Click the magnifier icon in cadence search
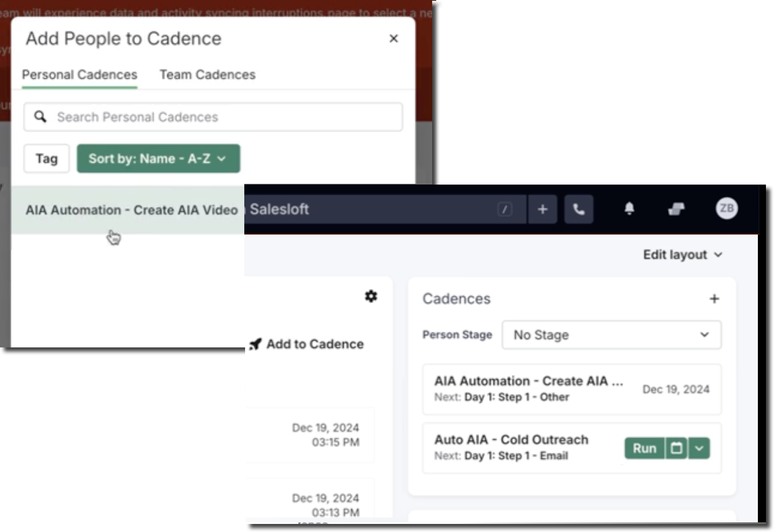This screenshot has height=532, width=774. tap(40, 117)
